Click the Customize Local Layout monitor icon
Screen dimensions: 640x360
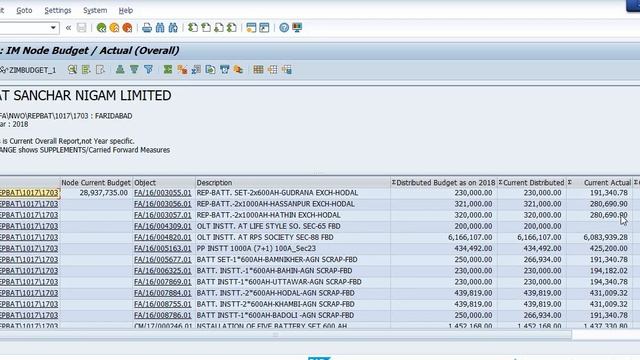297,28
